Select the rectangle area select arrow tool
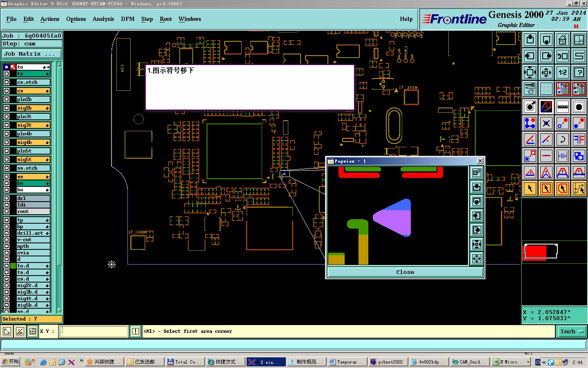The width and height of the screenshot is (588, 368). pos(546,188)
